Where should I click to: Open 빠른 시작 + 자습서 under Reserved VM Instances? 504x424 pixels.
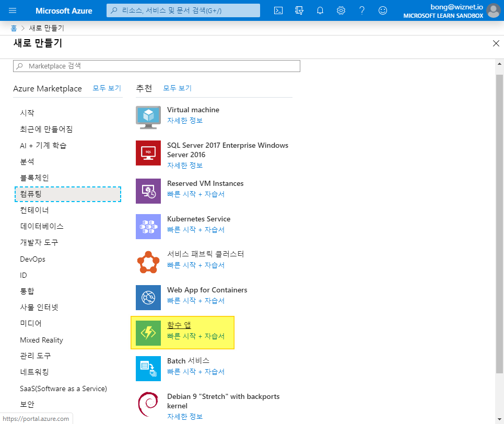(196, 194)
